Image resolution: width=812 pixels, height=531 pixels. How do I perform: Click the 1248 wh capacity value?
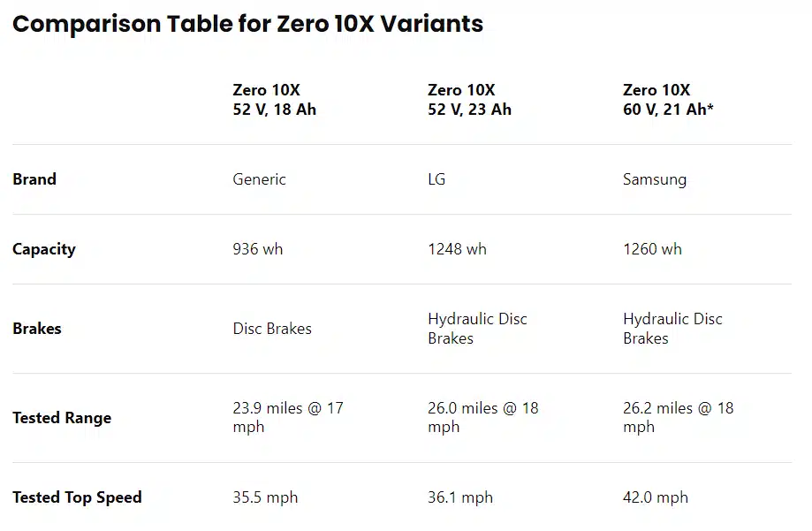point(457,249)
